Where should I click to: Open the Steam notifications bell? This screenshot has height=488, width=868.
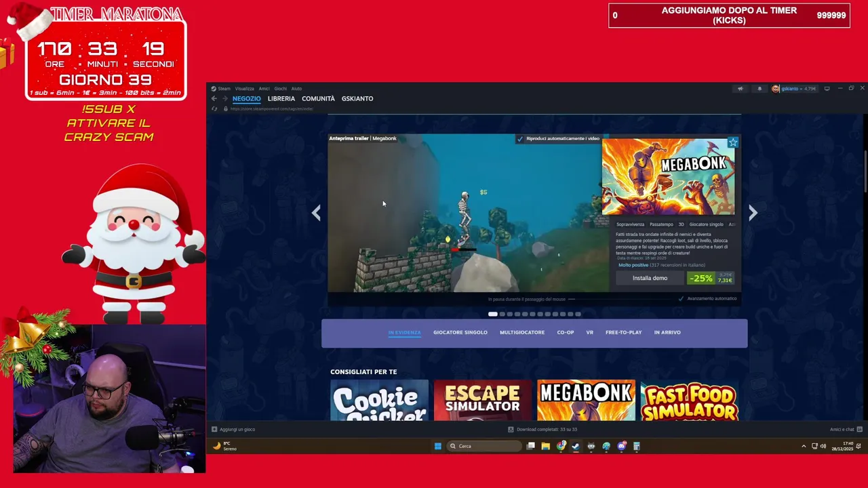point(759,89)
